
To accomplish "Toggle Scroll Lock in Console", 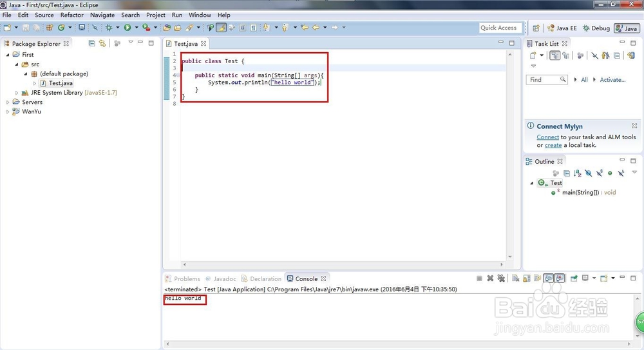I will (527, 278).
